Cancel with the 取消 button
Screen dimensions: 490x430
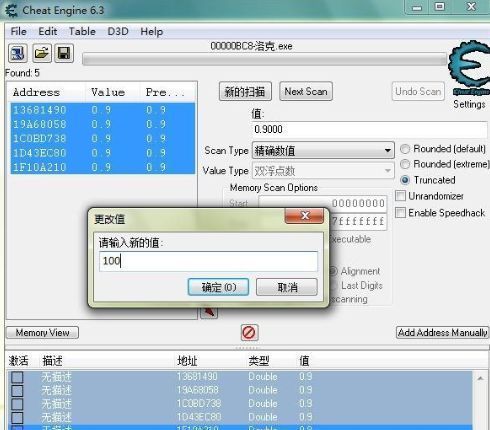point(287,287)
